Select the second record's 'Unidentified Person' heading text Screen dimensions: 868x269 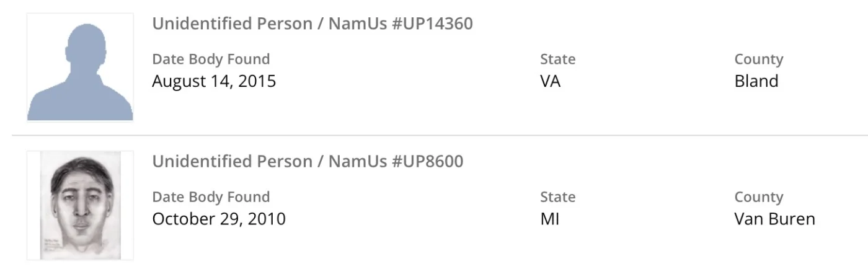[232, 161]
